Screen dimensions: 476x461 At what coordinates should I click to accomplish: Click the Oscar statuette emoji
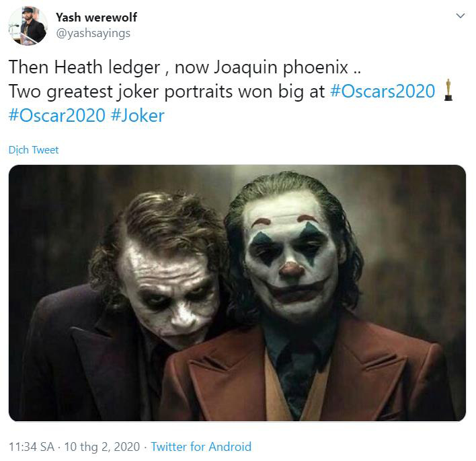pos(448,90)
